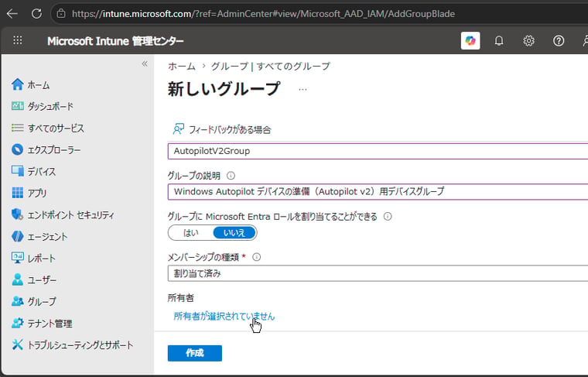
Task: Click フィードバックがある場合 text
Action: pos(230,130)
